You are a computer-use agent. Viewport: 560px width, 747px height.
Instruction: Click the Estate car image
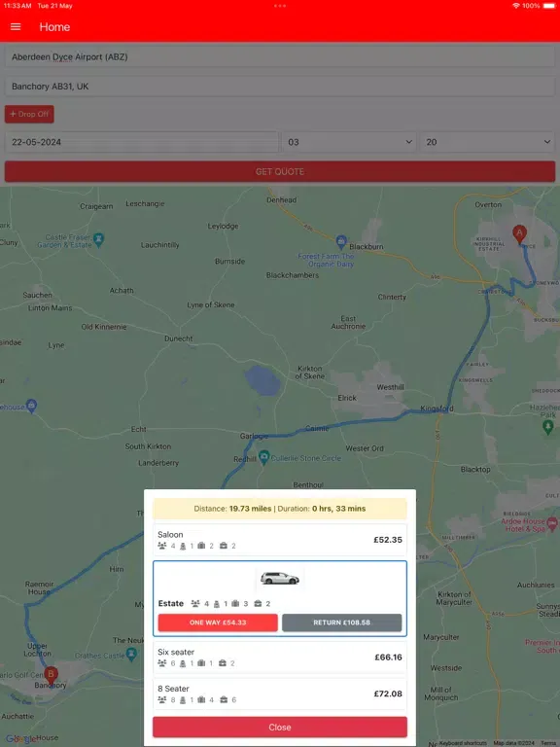tap(280, 579)
